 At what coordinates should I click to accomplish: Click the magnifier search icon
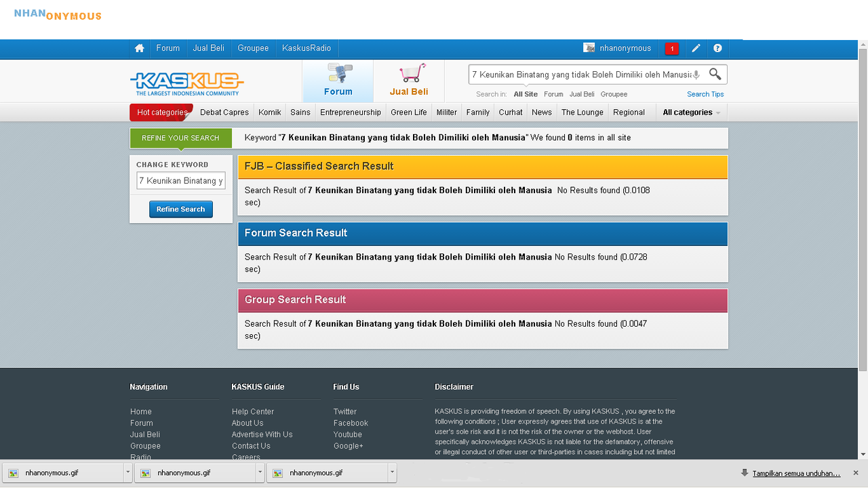tap(715, 74)
